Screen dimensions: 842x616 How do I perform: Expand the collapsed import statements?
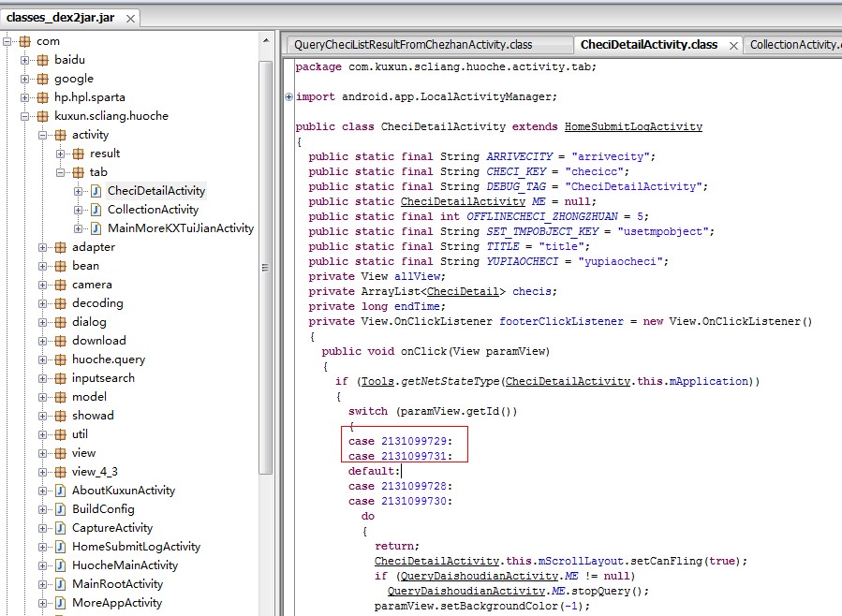pos(289,97)
